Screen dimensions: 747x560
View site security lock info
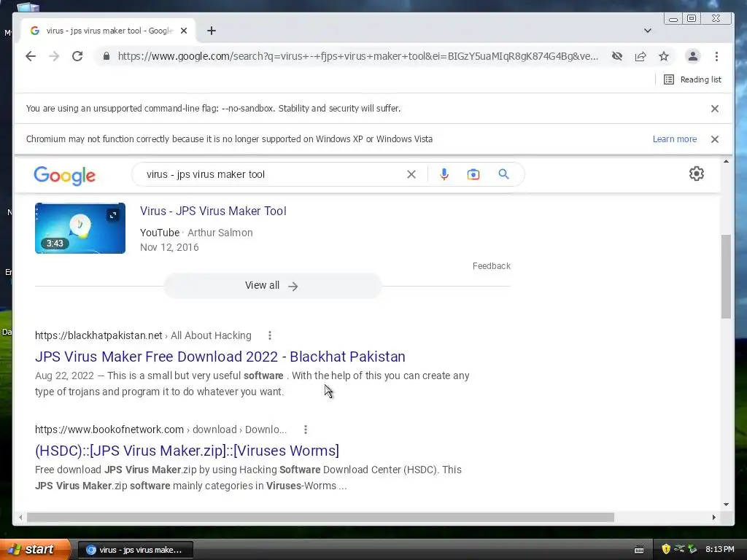click(107, 56)
